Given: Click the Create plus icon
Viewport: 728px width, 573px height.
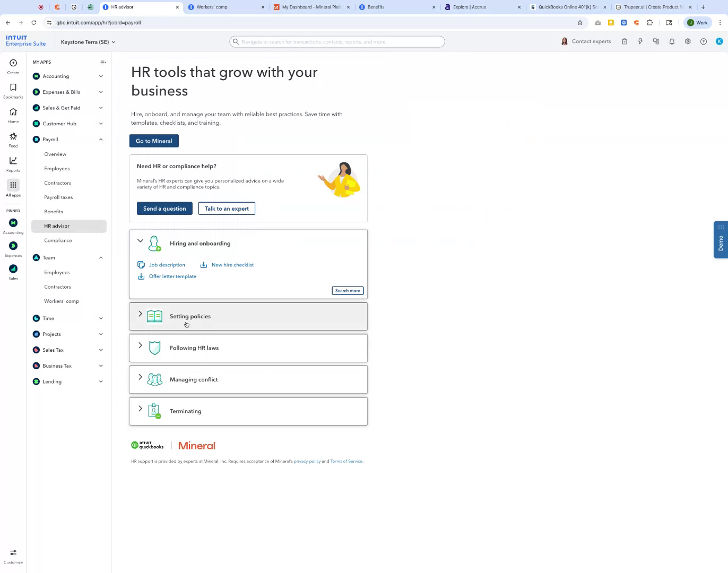Looking at the screenshot, I should pyautogui.click(x=13, y=63).
